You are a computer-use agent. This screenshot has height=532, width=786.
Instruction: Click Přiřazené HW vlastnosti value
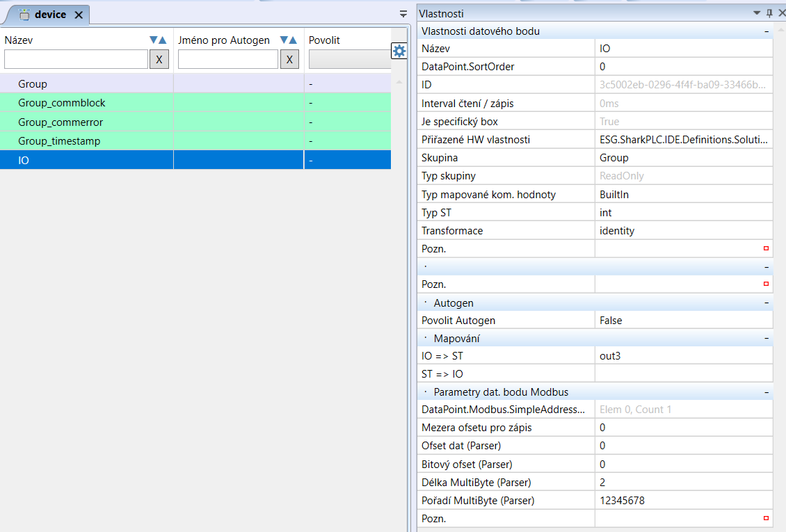click(684, 140)
